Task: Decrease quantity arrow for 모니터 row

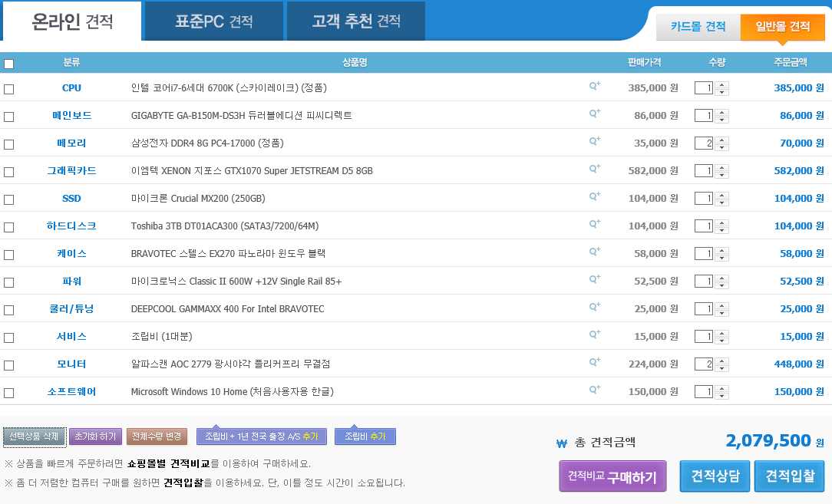Action: click(721, 368)
